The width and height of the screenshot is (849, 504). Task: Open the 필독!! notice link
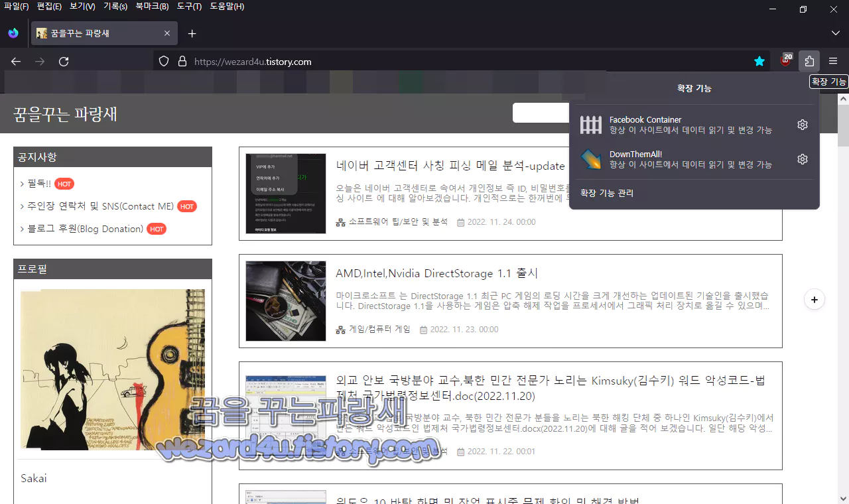point(39,184)
